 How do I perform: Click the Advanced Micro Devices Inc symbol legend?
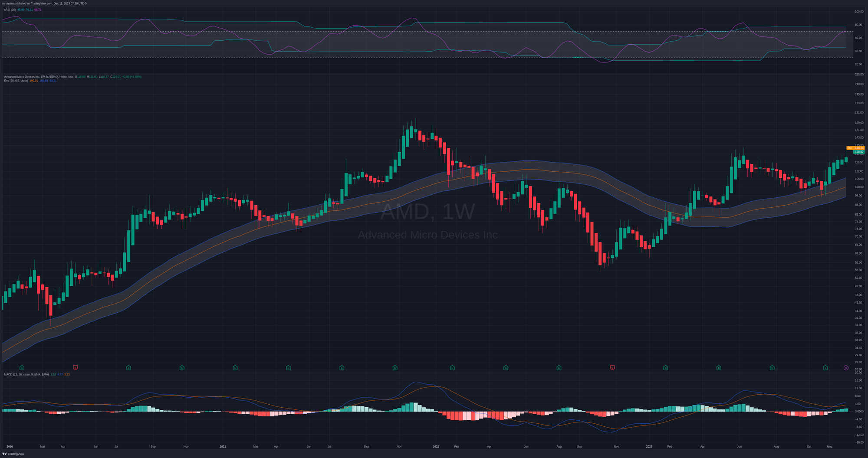39,77
